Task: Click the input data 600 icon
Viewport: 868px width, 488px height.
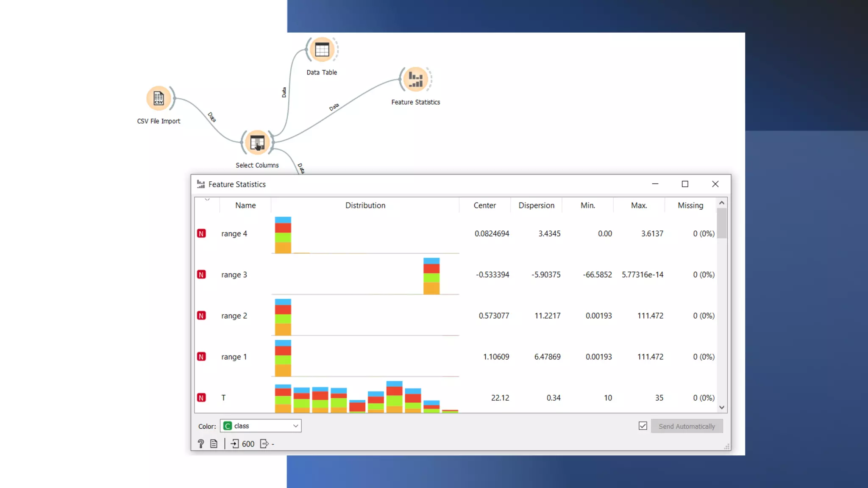Action: coord(235,444)
